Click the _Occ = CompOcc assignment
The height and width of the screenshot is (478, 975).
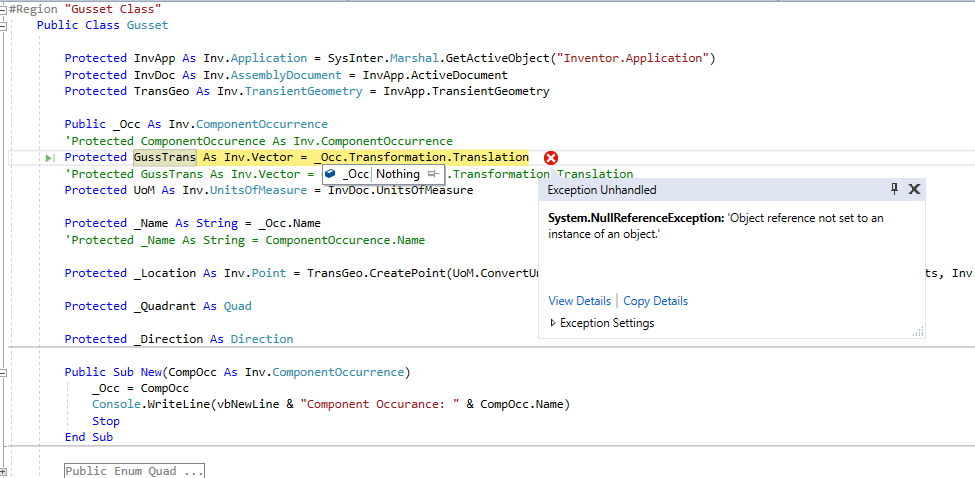pos(141,388)
